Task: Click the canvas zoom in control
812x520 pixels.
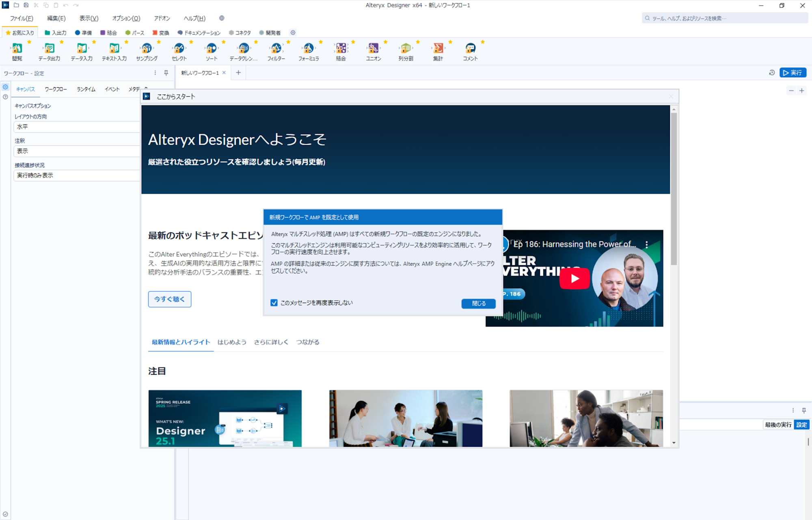Action: coord(802,90)
